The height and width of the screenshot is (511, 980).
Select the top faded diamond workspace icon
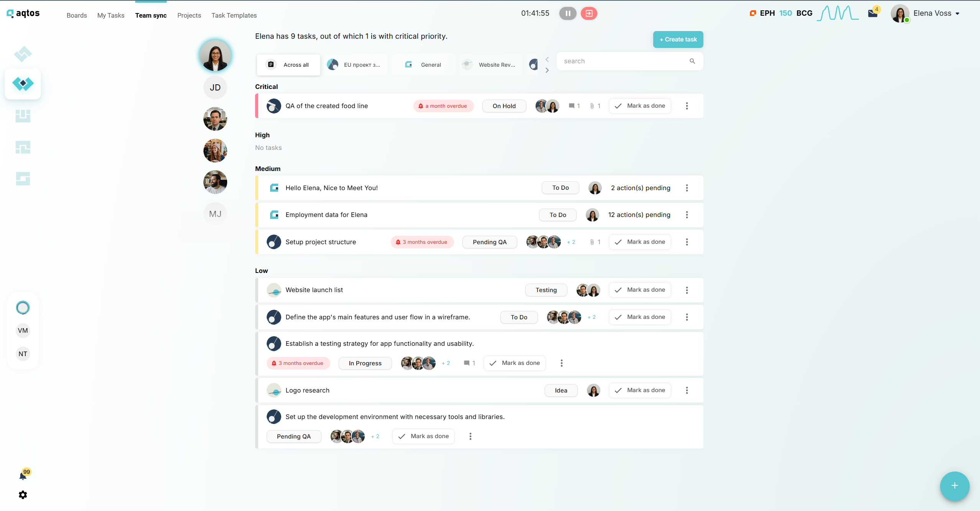(23, 54)
